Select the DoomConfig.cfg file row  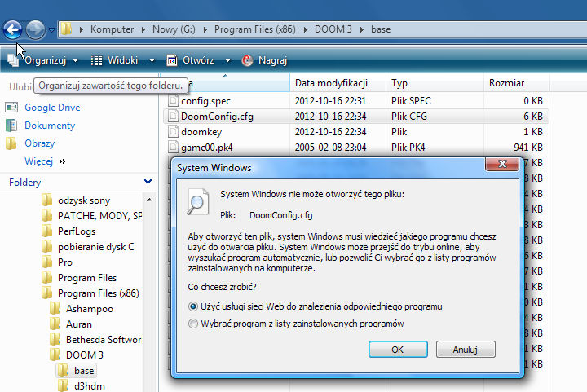355,117
